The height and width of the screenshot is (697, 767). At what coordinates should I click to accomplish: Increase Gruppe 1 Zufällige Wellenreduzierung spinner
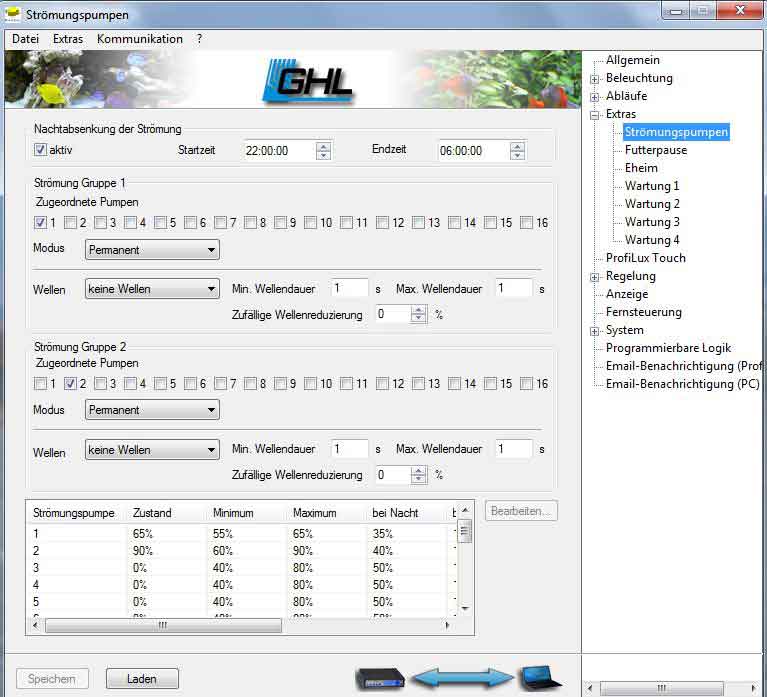[419, 309]
